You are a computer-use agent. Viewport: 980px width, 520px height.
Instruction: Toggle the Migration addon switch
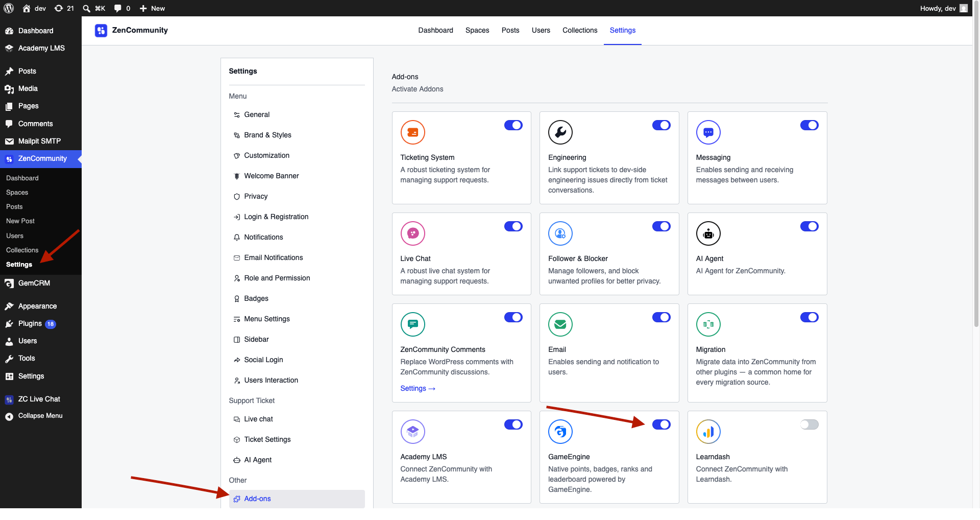point(810,317)
